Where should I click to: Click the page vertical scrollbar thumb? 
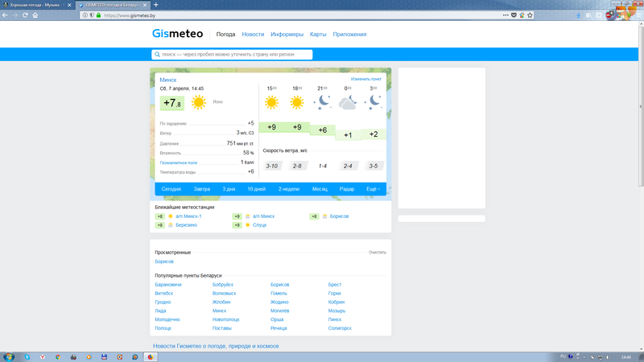click(641, 107)
